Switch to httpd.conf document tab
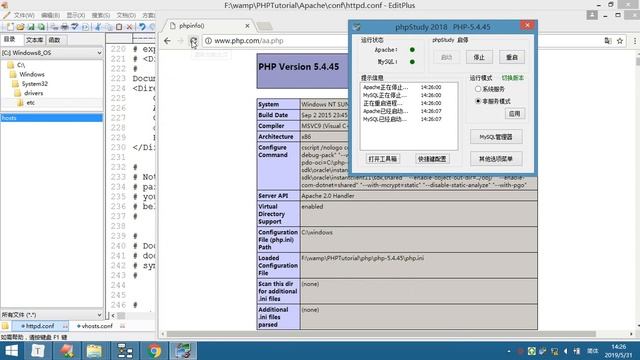This screenshot has height=360, width=640. pos(40,326)
